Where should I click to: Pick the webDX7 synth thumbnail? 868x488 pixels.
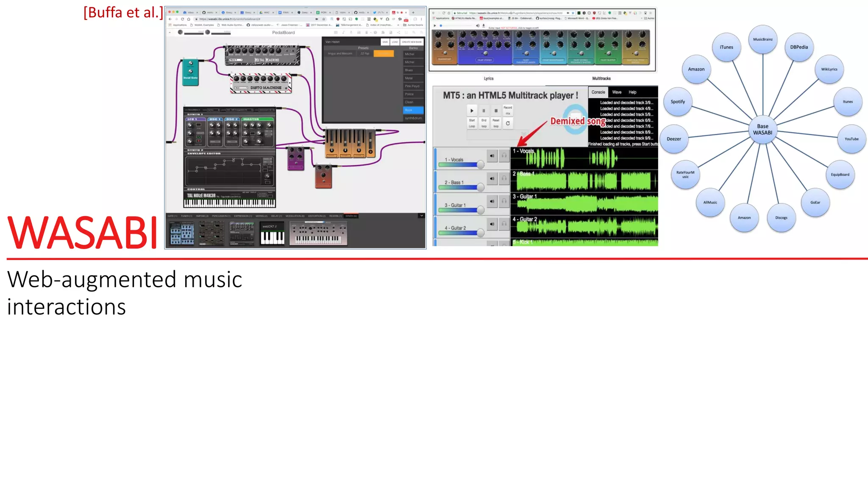tap(272, 233)
